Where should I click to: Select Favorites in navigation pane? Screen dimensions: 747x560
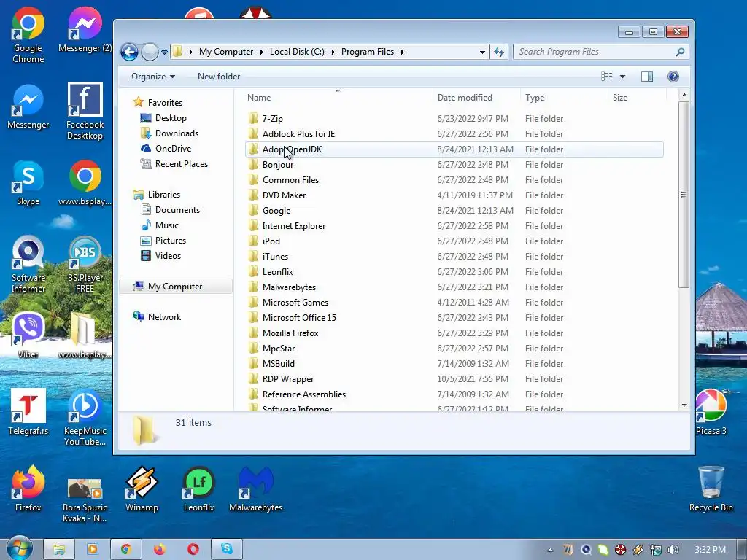click(x=165, y=103)
